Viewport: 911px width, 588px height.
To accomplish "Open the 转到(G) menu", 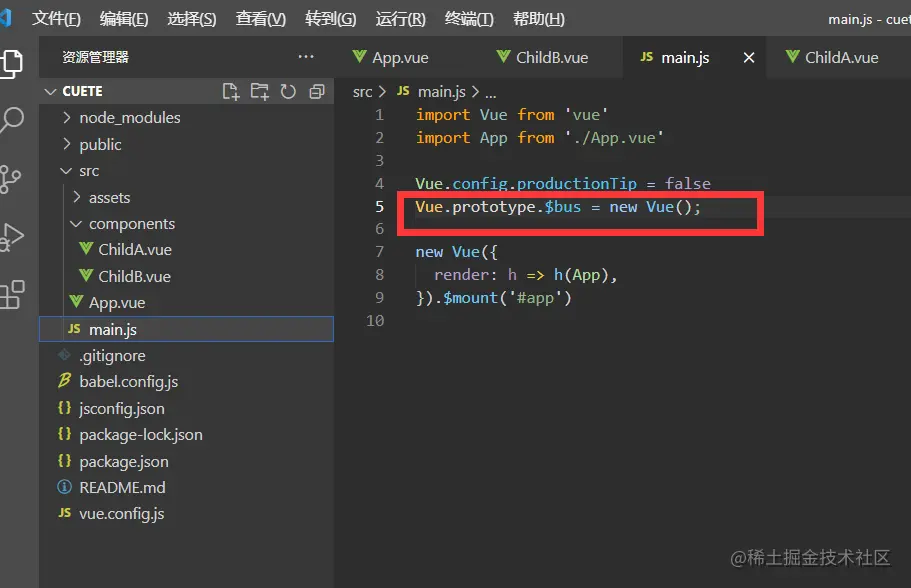I will (x=331, y=19).
